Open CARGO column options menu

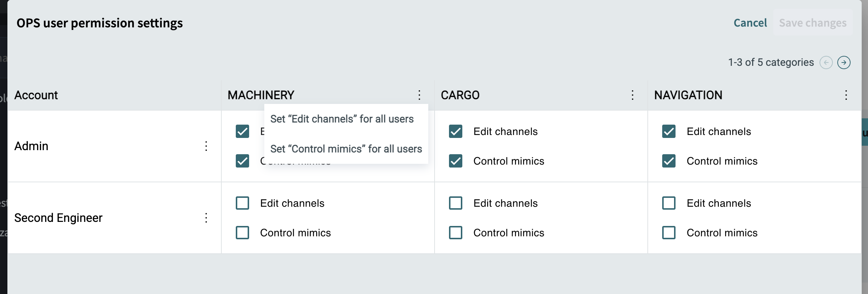click(633, 95)
